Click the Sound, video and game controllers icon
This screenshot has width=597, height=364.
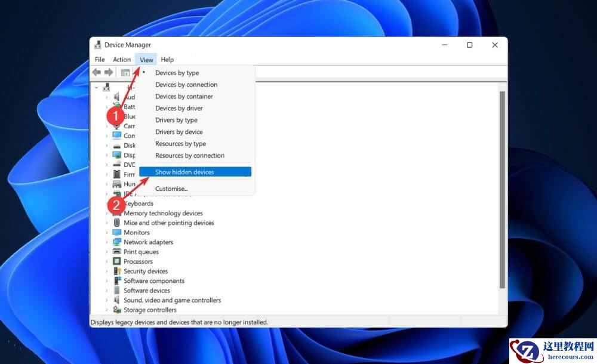click(x=116, y=300)
